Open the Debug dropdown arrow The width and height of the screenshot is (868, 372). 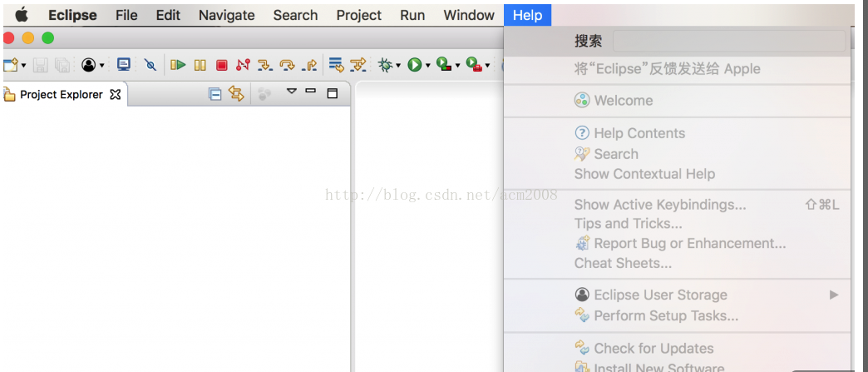[x=398, y=66]
